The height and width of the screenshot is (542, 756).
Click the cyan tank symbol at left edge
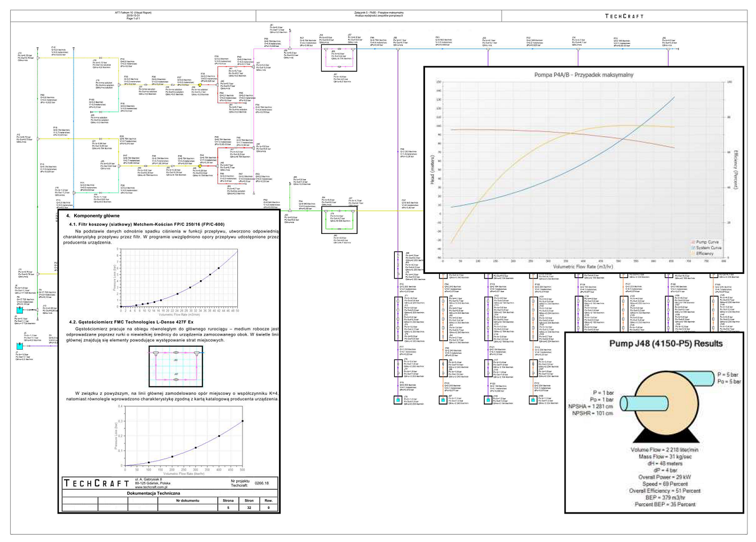[x=20, y=346]
